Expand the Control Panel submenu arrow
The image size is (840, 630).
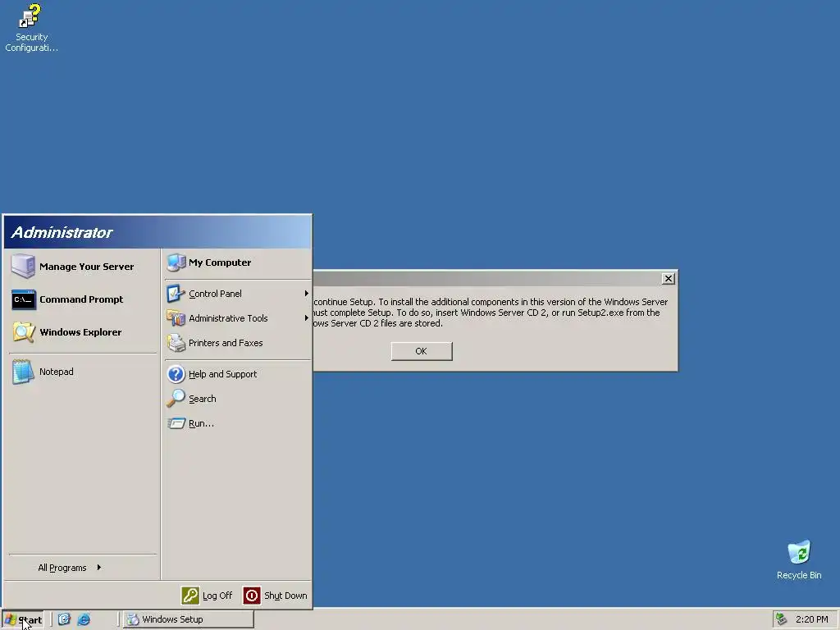point(307,294)
